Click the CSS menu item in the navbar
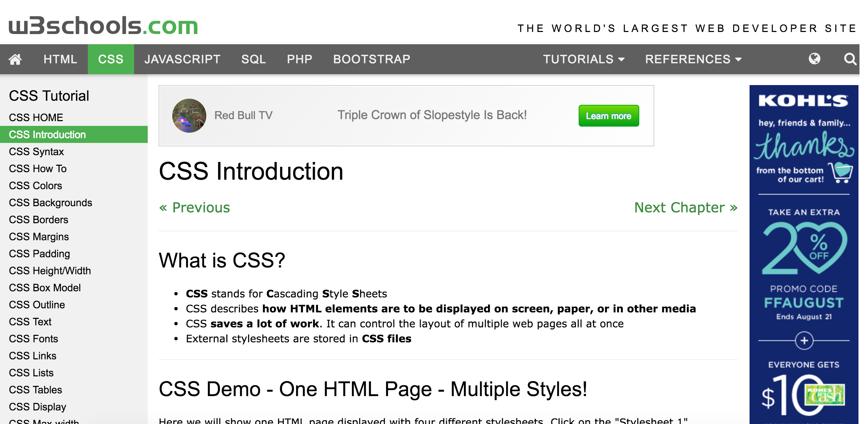 (x=110, y=59)
